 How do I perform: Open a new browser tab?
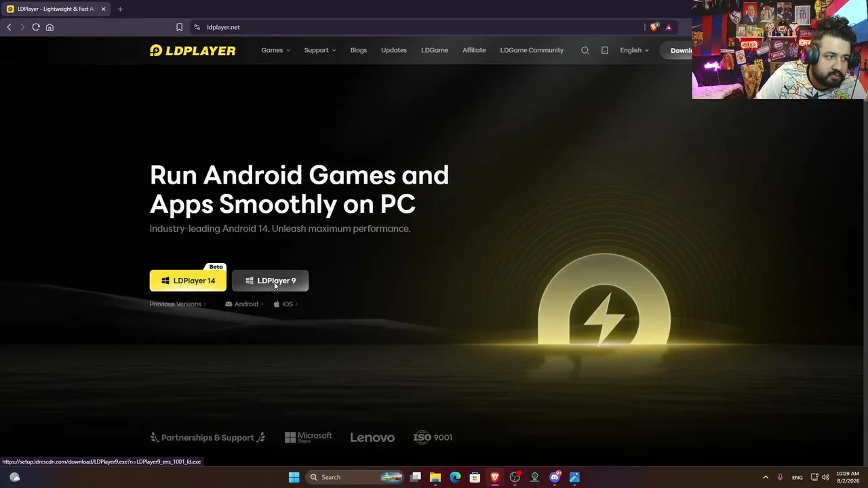[x=120, y=9]
